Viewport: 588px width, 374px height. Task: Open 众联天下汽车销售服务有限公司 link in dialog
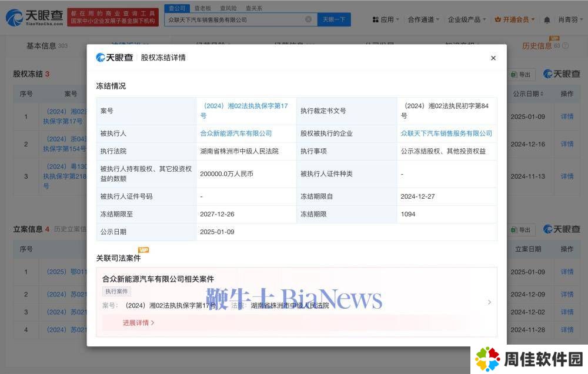[x=446, y=133]
